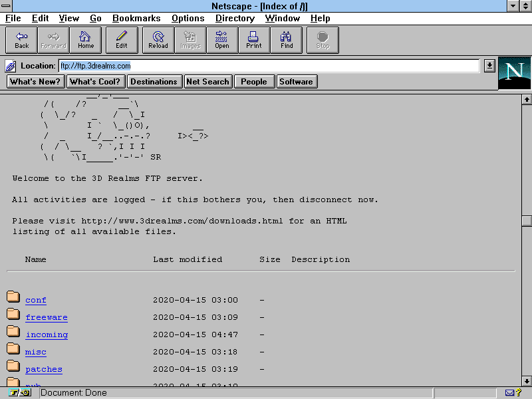Click the Destinations button
Image resolution: width=532 pixels, height=399 pixels.
pos(154,82)
